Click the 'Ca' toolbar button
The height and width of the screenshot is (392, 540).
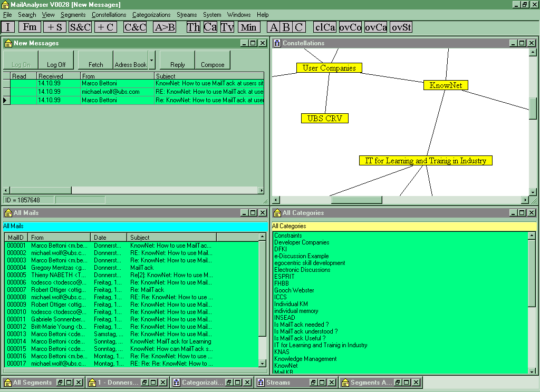[210, 27]
